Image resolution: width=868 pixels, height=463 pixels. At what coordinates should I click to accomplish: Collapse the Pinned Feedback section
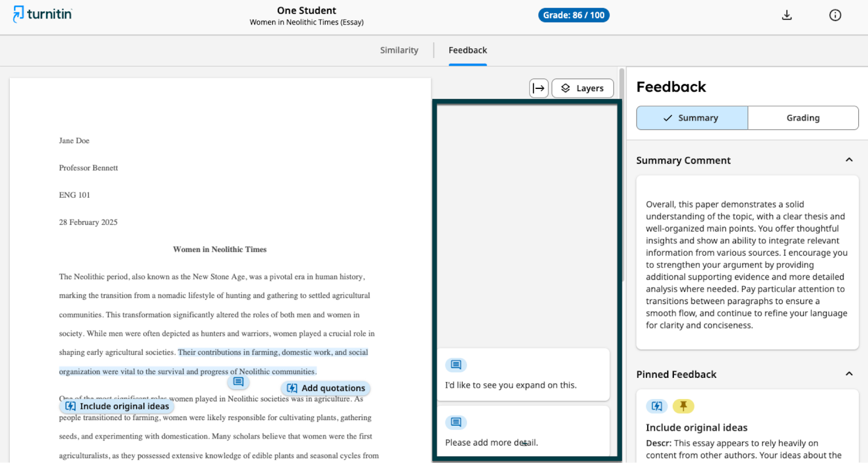click(x=849, y=374)
